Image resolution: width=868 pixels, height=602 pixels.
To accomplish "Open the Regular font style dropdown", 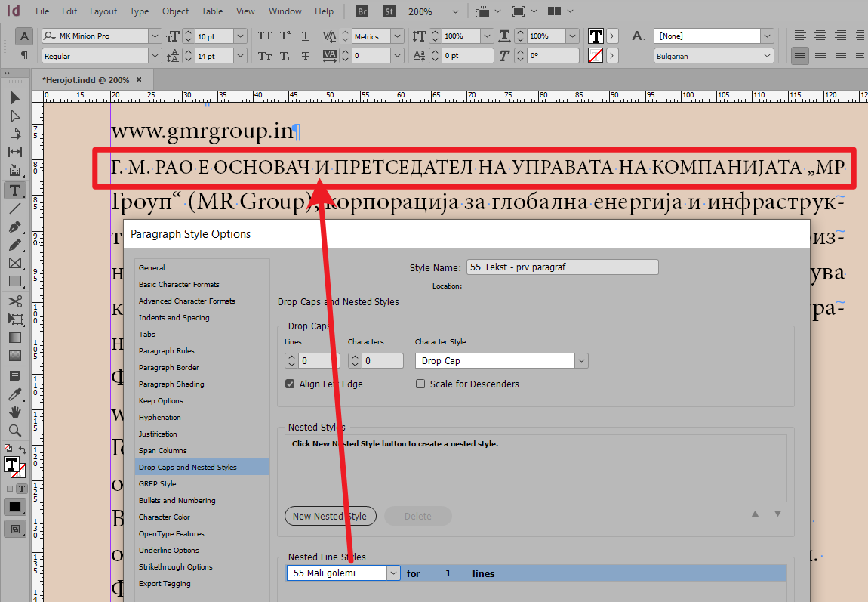I will [x=155, y=56].
